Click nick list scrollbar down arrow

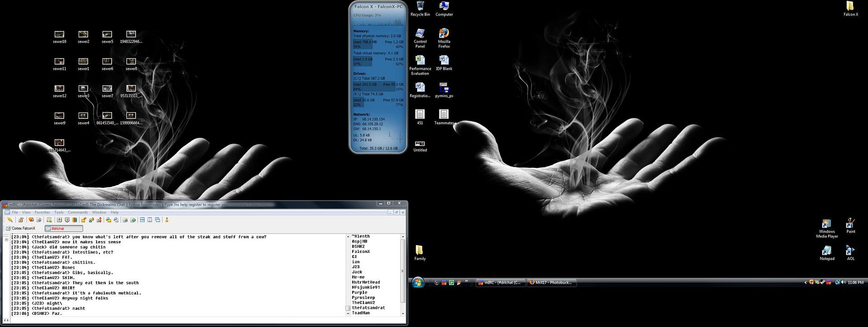coord(402,313)
